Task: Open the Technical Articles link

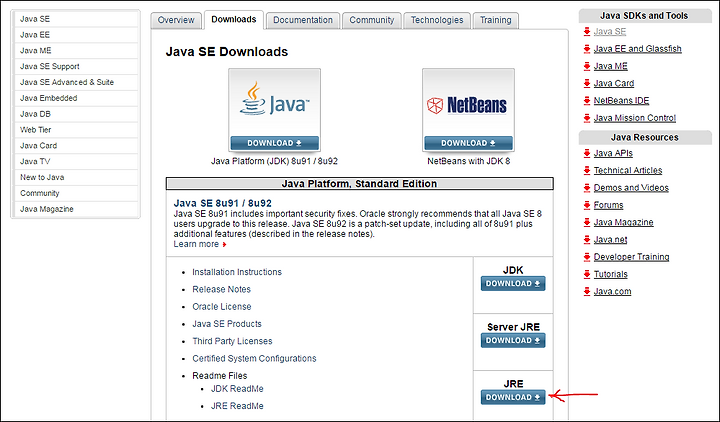Action: (x=628, y=170)
